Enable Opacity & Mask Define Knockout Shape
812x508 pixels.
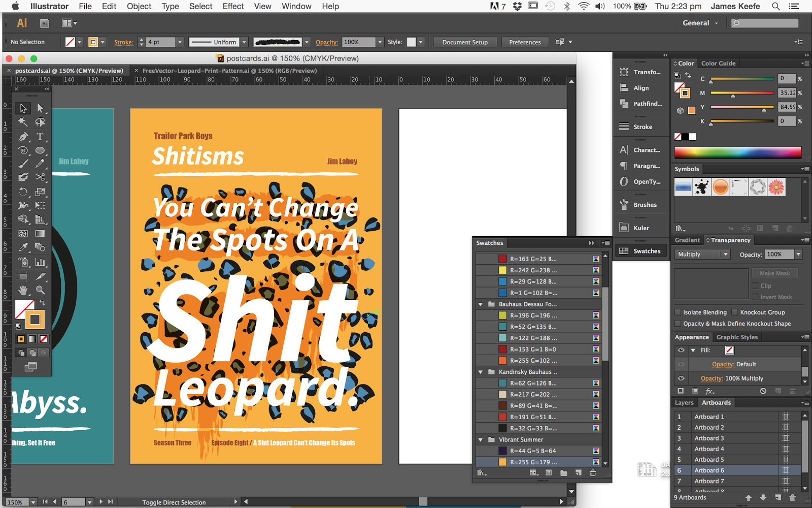pos(678,324)
